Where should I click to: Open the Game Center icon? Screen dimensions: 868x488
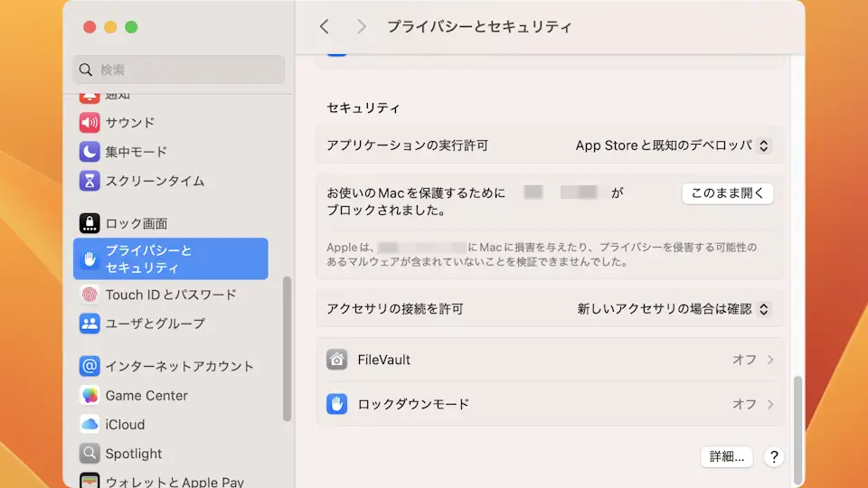pyautogui.click(x=89, y=396)
